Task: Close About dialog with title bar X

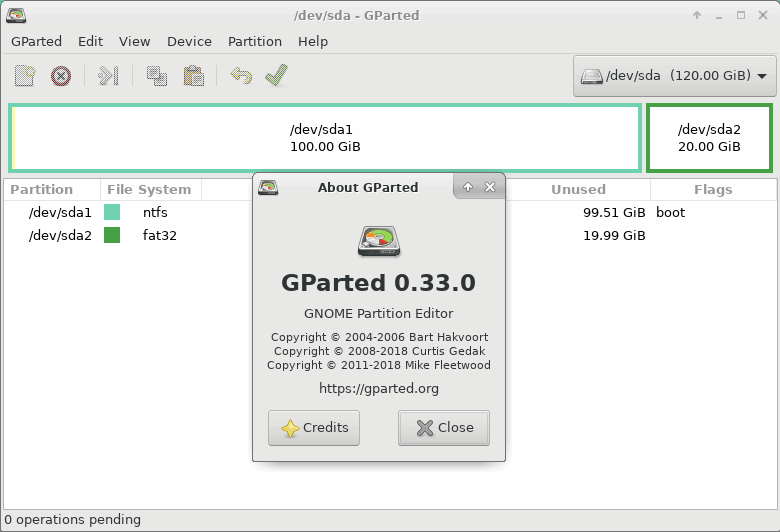Action: 490,187
